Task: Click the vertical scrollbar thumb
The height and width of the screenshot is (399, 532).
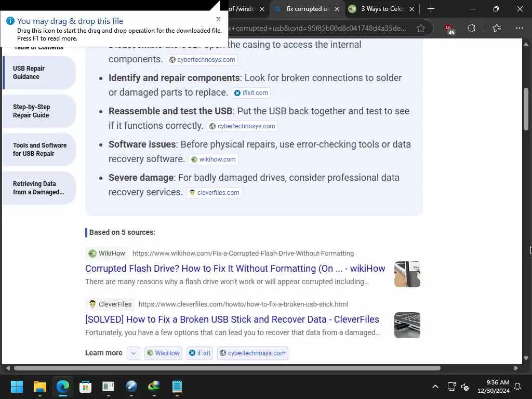Action: pos(526,109)
